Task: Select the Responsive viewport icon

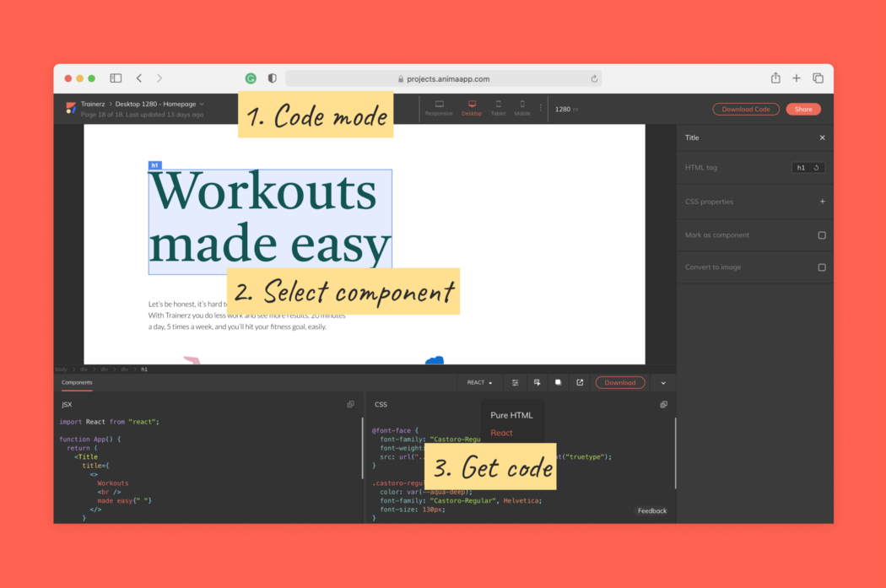Action: point(439,108)
